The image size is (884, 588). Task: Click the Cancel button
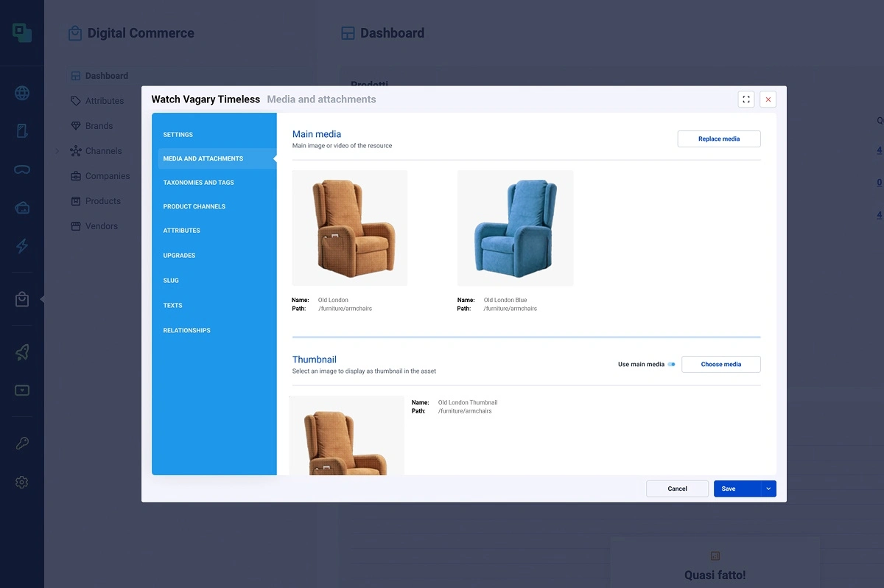coord(677,489)
